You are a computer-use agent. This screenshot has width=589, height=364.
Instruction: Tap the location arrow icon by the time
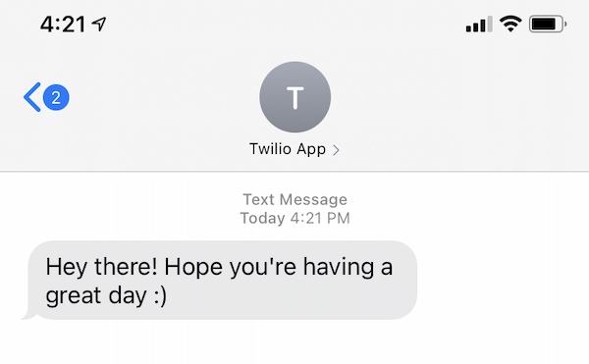click(99, 25)
